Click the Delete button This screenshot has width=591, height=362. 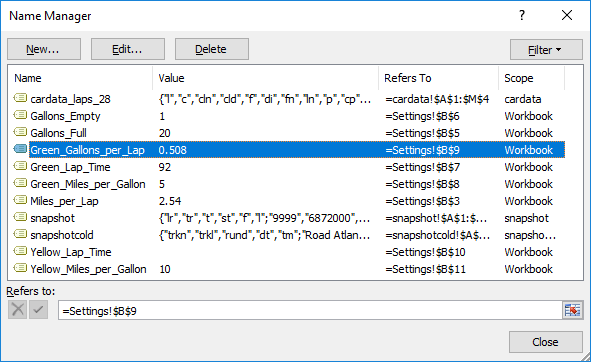(211, 49)
